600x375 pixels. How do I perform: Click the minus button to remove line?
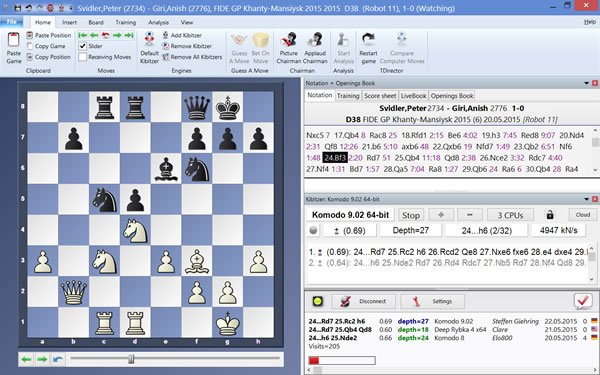click(x=470, y=215)
